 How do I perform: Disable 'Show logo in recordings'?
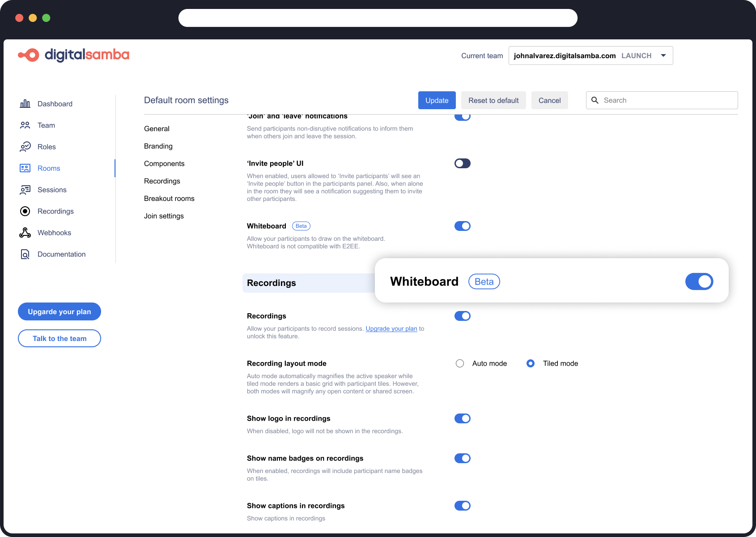[x=463, y=418]
